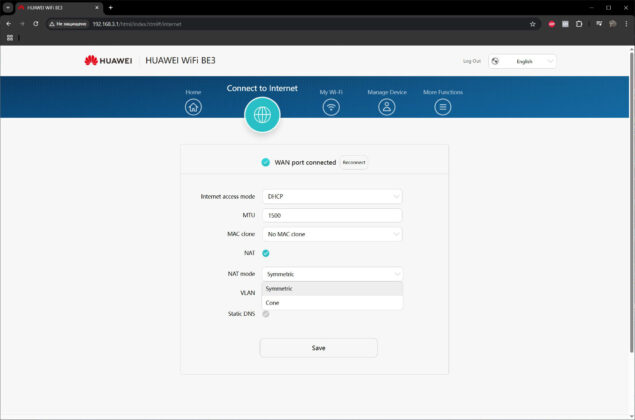The image size is (635, 420).
Task: Click the page vertical scrollbar
Action: tap(631, 203)
